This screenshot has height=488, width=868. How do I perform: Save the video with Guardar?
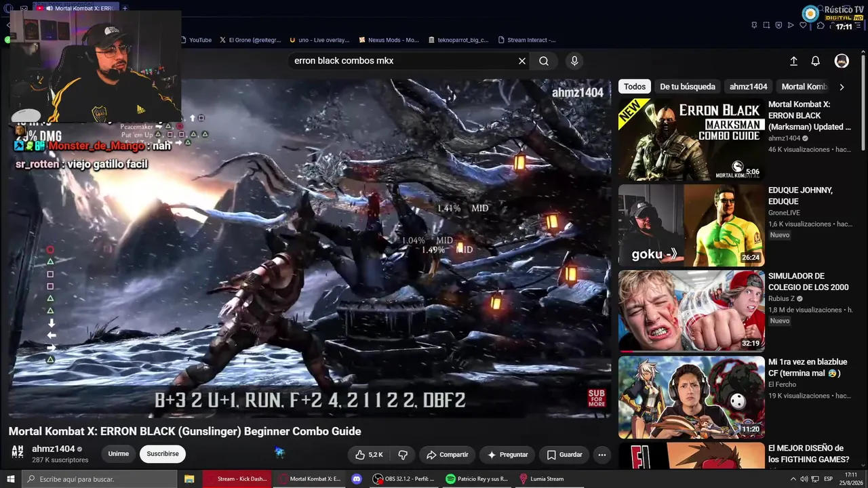pos(564,455)
